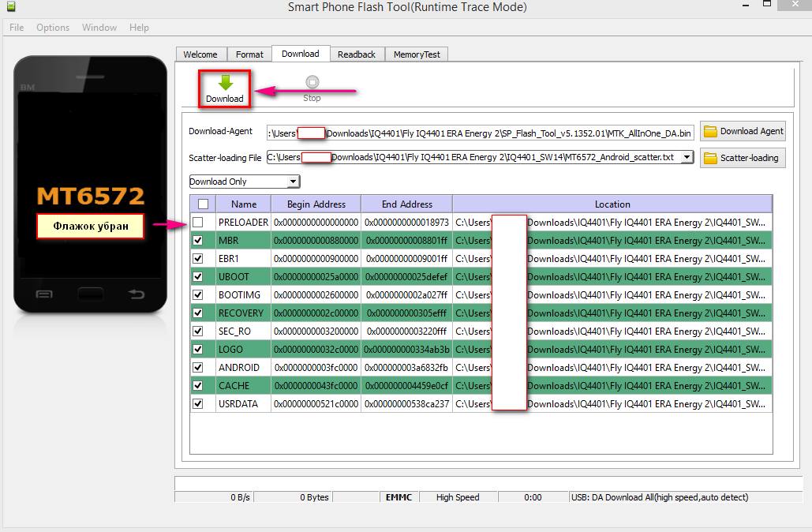Sort by the Begin Address column header
The image size is (812, 532).
tap(316, 204)
